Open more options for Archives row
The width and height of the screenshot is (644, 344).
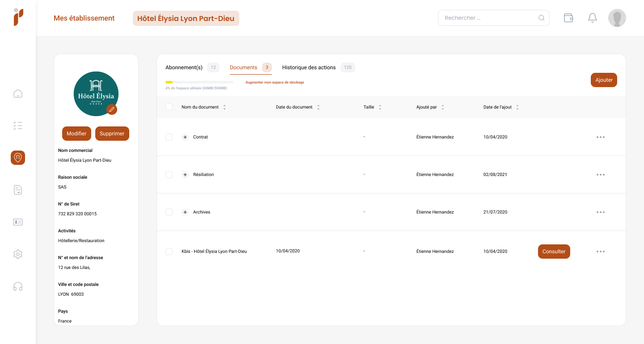[x=601, y=212]
